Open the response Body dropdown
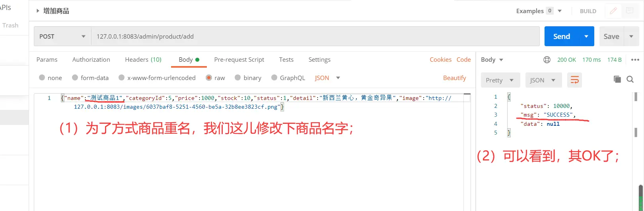The image size is (644, 211). pos(492,60)
